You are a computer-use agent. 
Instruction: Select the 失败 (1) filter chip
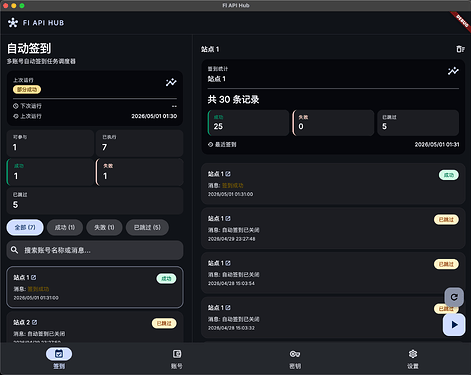[104, 227]
